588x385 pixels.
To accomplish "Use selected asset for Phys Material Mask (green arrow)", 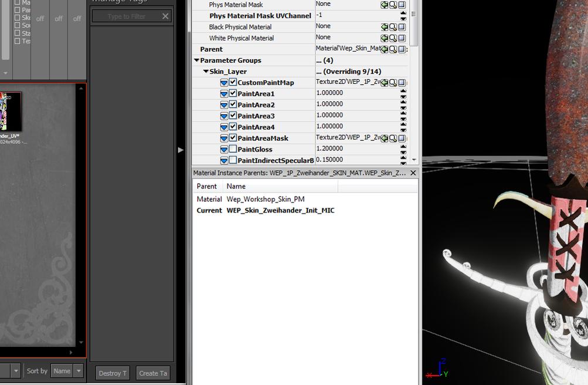I will (x=385, y=5).
